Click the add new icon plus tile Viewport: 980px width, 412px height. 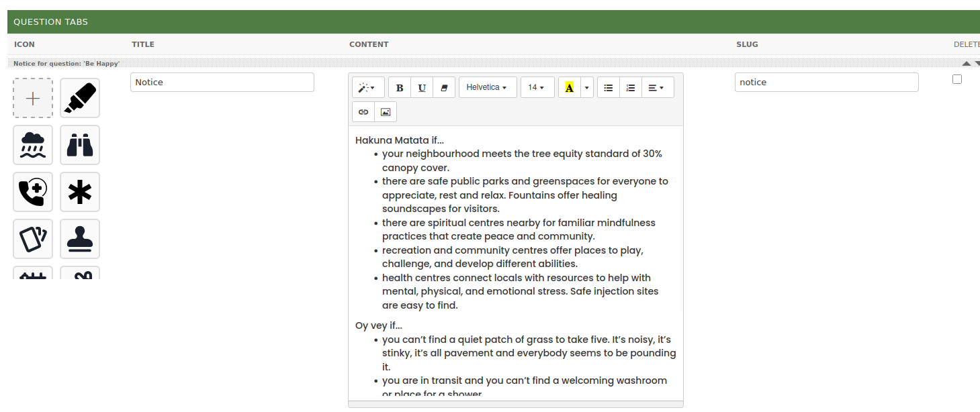coord(33,98)
